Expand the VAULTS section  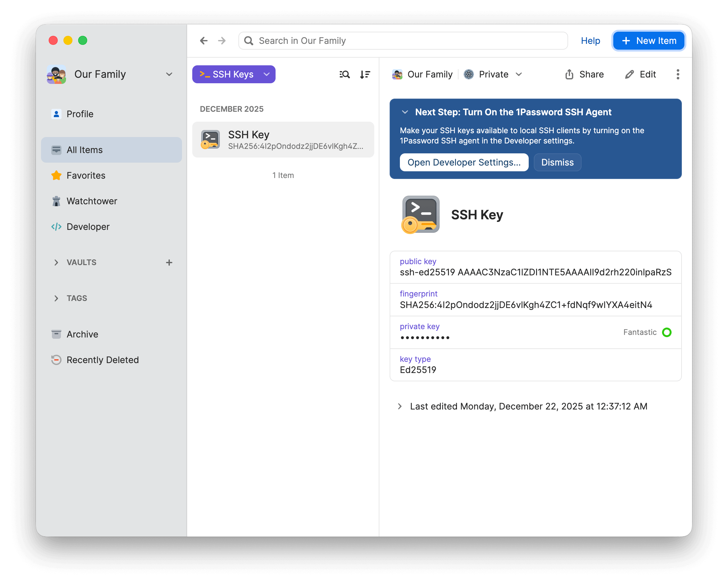[56, 263]
